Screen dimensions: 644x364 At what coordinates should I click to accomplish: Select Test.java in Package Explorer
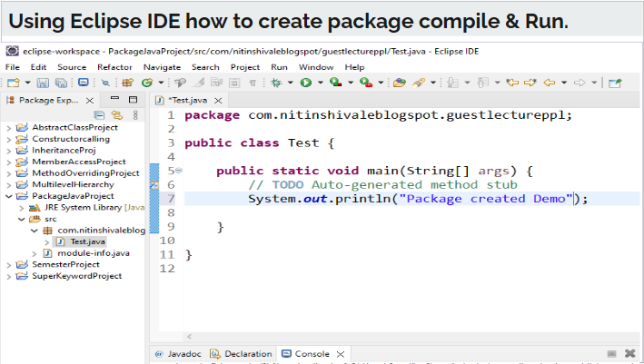pyautogui.click(x=87, y=241)
